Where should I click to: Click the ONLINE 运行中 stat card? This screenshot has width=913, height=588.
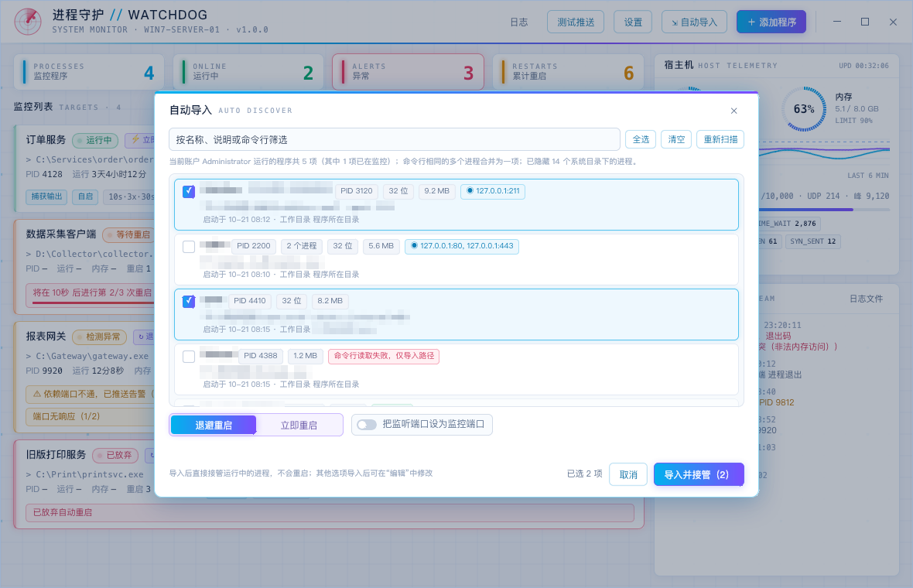point(248,72)
